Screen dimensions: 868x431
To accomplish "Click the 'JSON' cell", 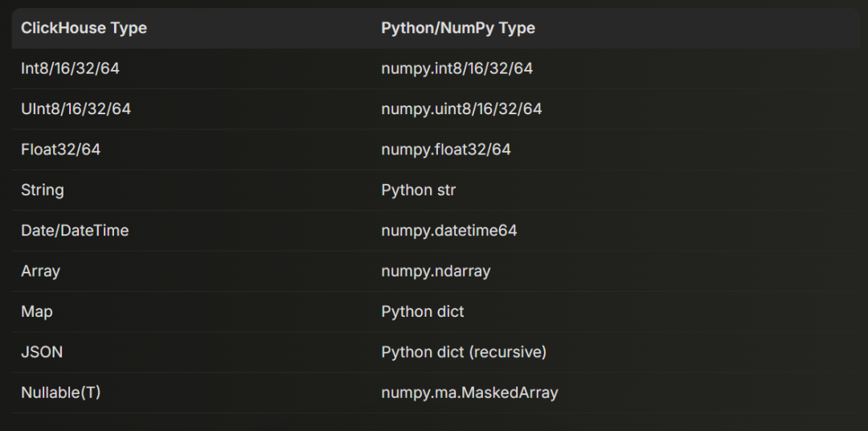I will pyautogui.click(x=42, y=352).
